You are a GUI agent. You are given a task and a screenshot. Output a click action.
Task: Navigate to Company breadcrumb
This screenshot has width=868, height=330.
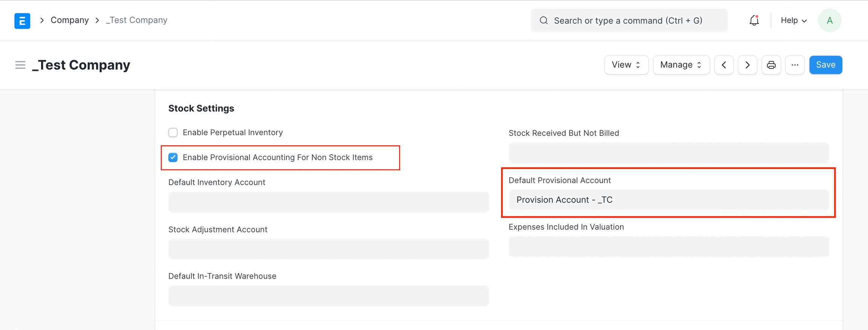[x=70, y=20]
